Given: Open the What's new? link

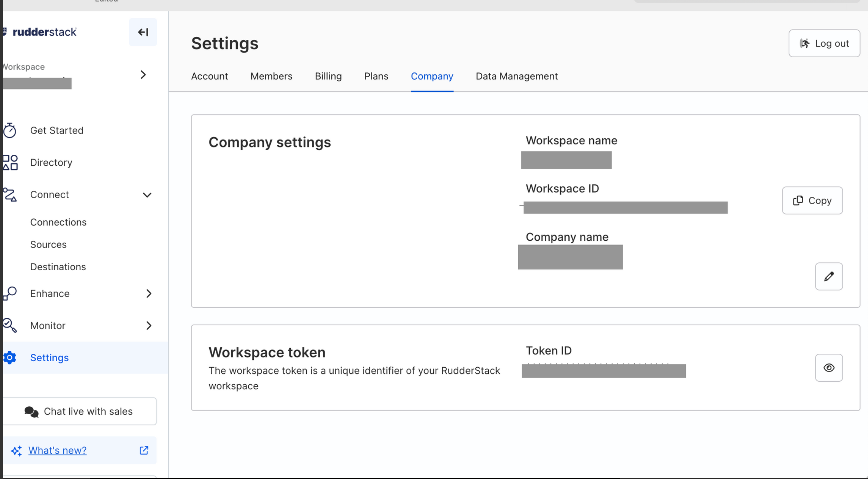Looking at the screenshot, I should point(58,450).
